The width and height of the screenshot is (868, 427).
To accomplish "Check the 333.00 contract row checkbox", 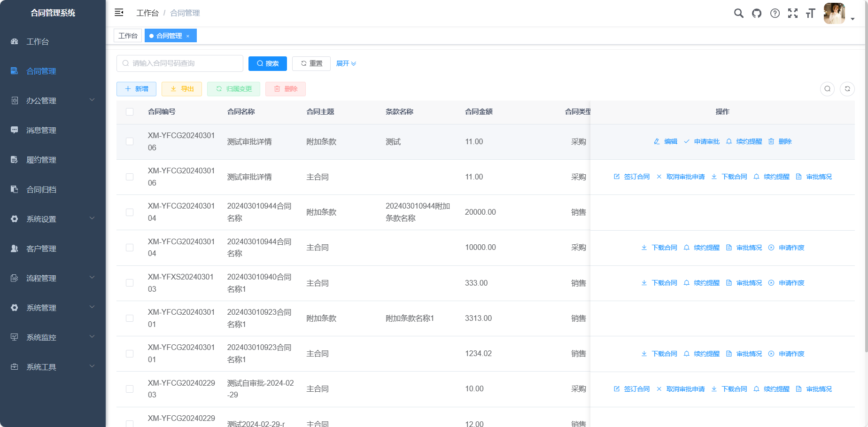I will click(130, 283).
